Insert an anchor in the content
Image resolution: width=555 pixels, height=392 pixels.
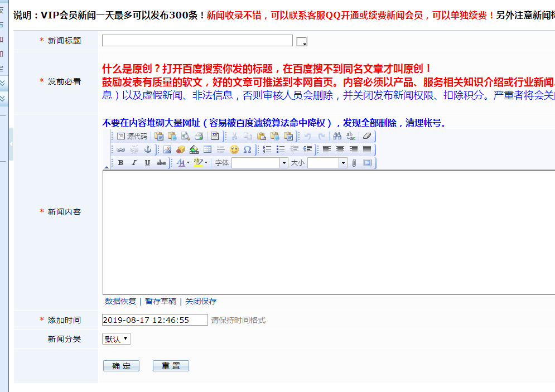[148, 149]
